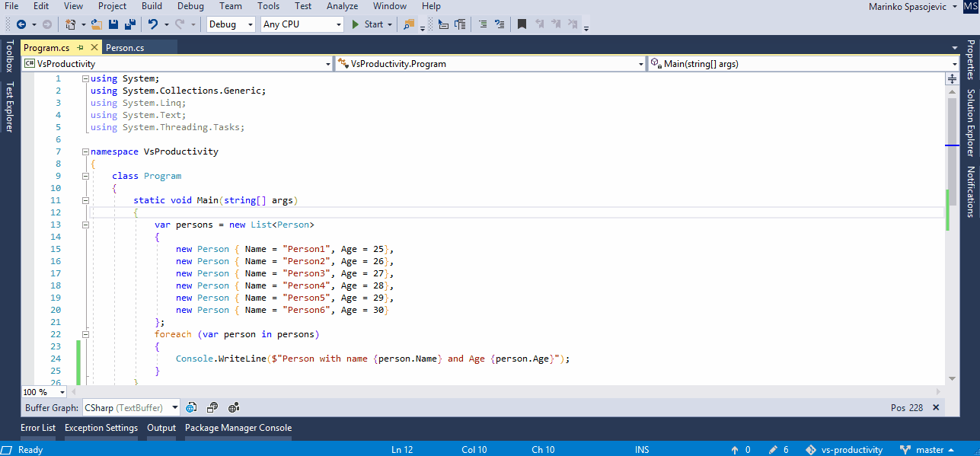Toggle a bookmark with the bookmark icon
980x456 pixels.
point(522,24)
